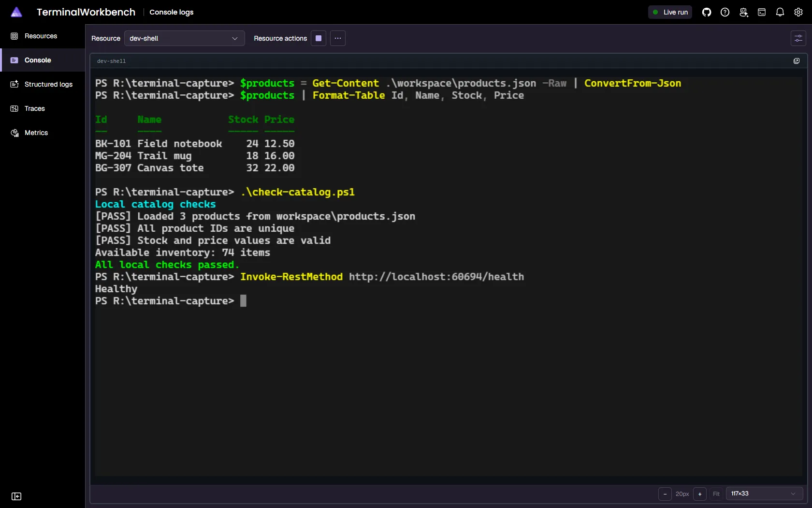
Task: Click the Get-Content command text
Action: pyautogui.click(x=346, y=83)
